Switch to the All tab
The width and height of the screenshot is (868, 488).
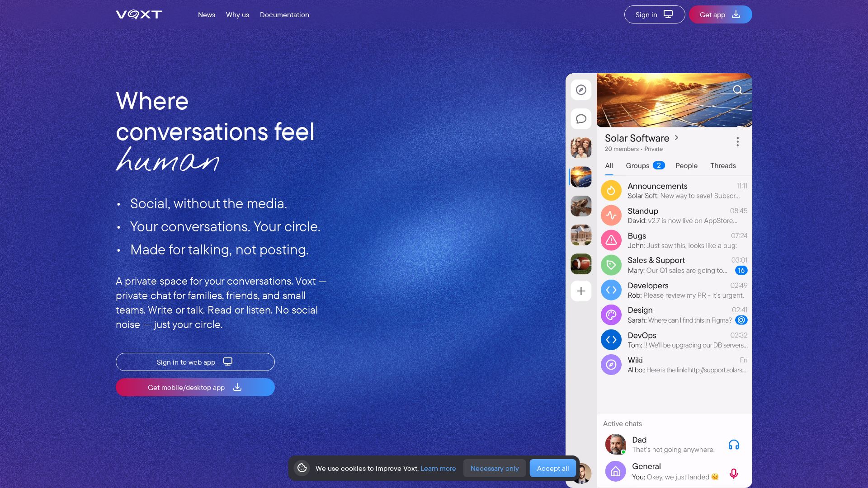pos(609,166)
